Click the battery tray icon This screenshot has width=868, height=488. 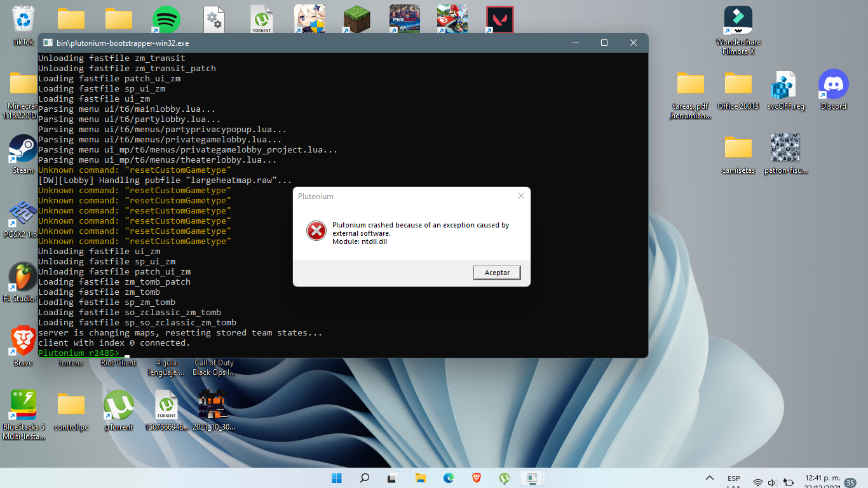[x=789, y=482]
